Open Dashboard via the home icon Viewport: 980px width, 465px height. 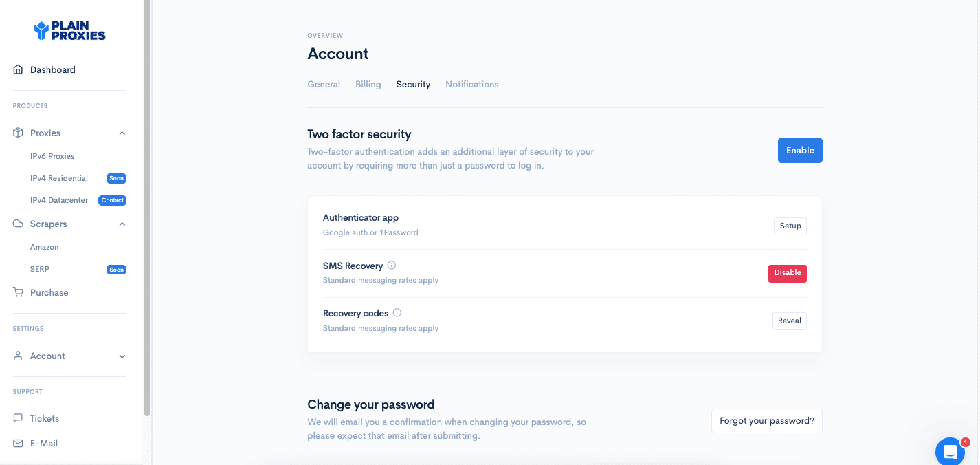pos(19,69)
